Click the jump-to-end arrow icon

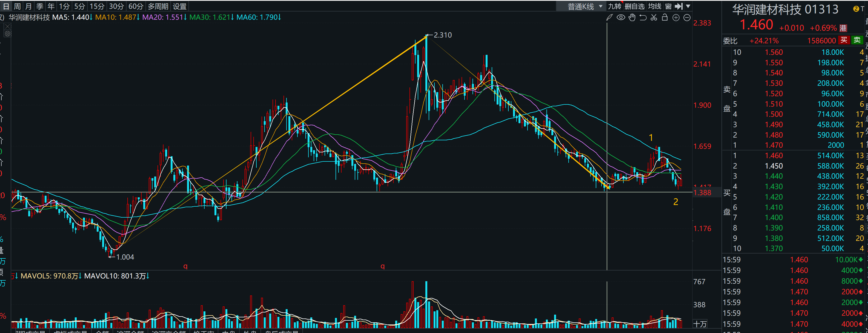[679, 6]
